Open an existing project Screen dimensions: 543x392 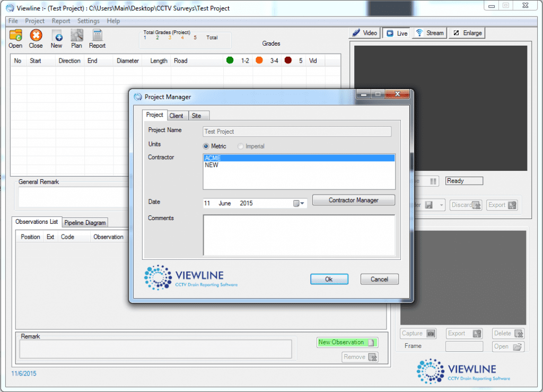[x=15, y=37]
